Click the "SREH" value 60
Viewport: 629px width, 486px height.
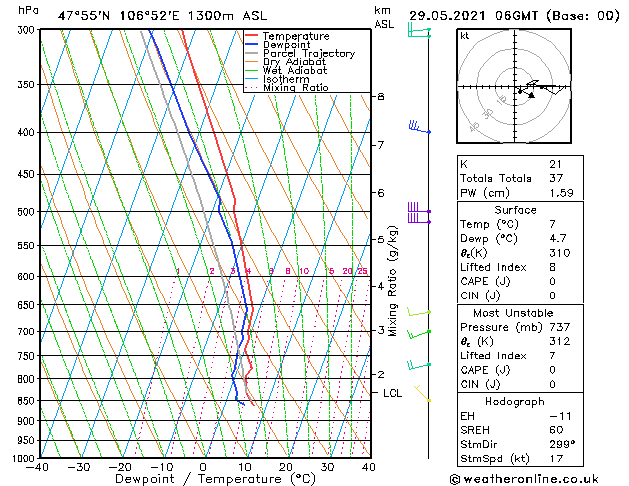[556, 430]
